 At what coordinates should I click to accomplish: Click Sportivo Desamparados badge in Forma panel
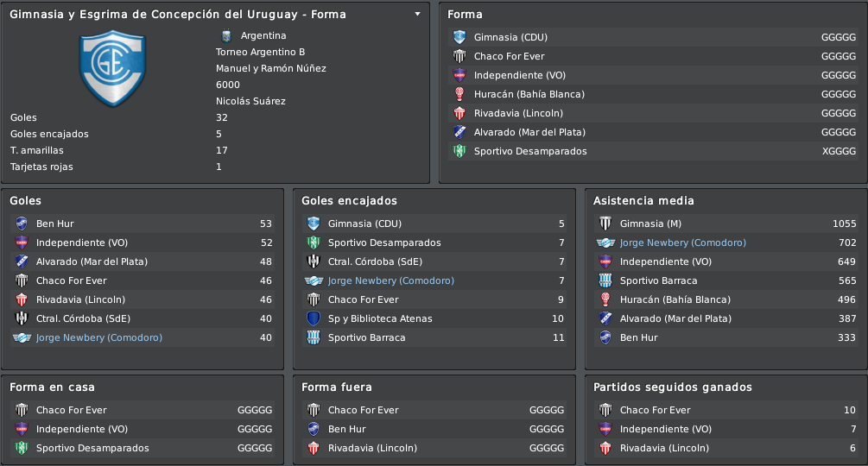(x=459, y=152)
